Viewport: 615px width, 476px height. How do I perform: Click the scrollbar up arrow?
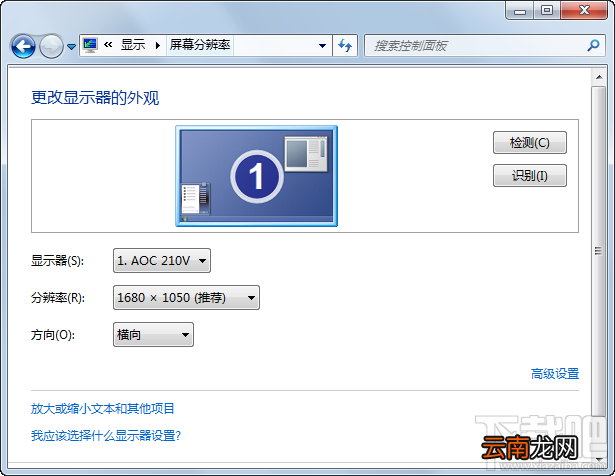[x=599, y=77]
